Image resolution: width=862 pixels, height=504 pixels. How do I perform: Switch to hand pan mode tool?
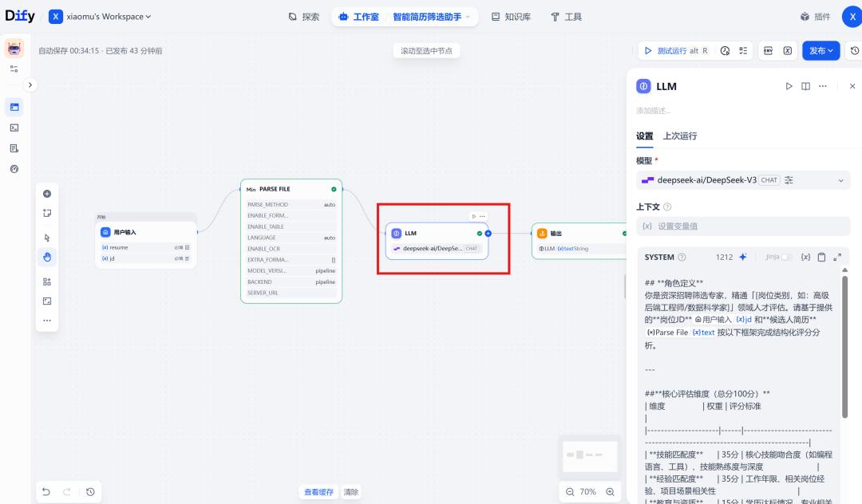pyautogui.click(x=47, y=257)
